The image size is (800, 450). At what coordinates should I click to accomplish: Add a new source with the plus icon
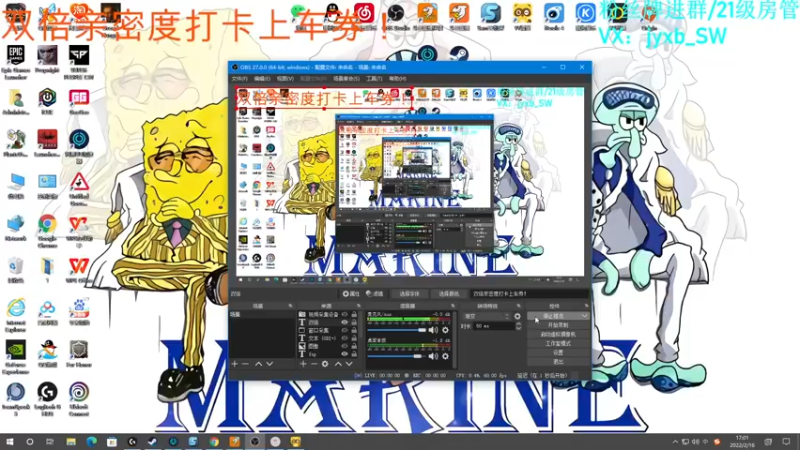pos(303,364)
